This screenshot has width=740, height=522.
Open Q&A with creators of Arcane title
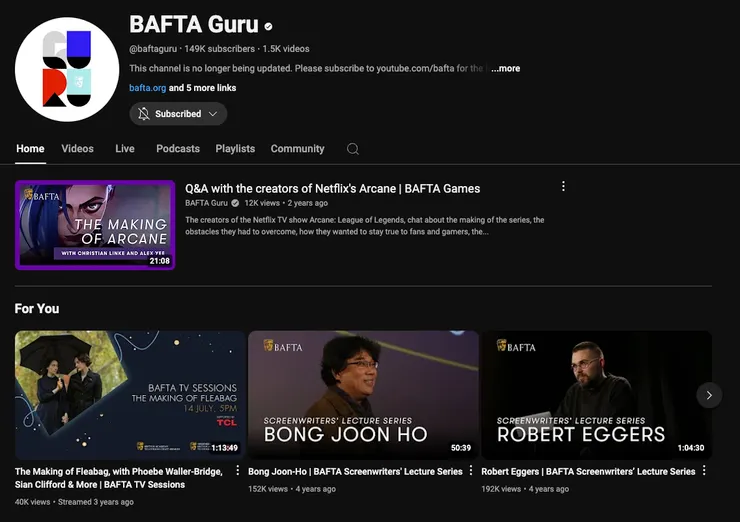click(332, 189)
